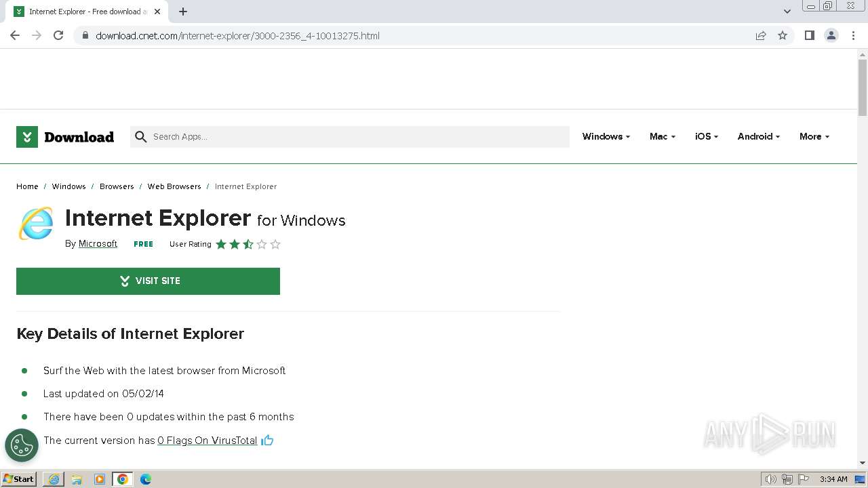Click the browser forward arrow
Image resolution: width=868 pixels, height=488 pixels.
[37, 35]
